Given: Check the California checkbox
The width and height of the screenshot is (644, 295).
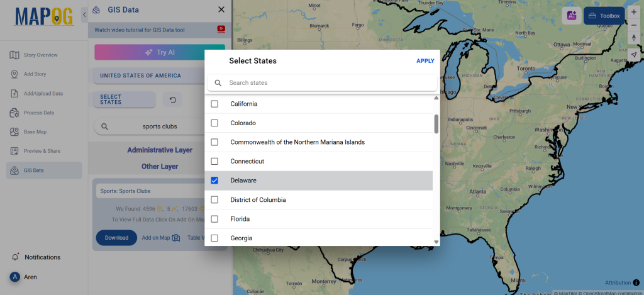Looking at the screenshot, I should tap(214, 104).
